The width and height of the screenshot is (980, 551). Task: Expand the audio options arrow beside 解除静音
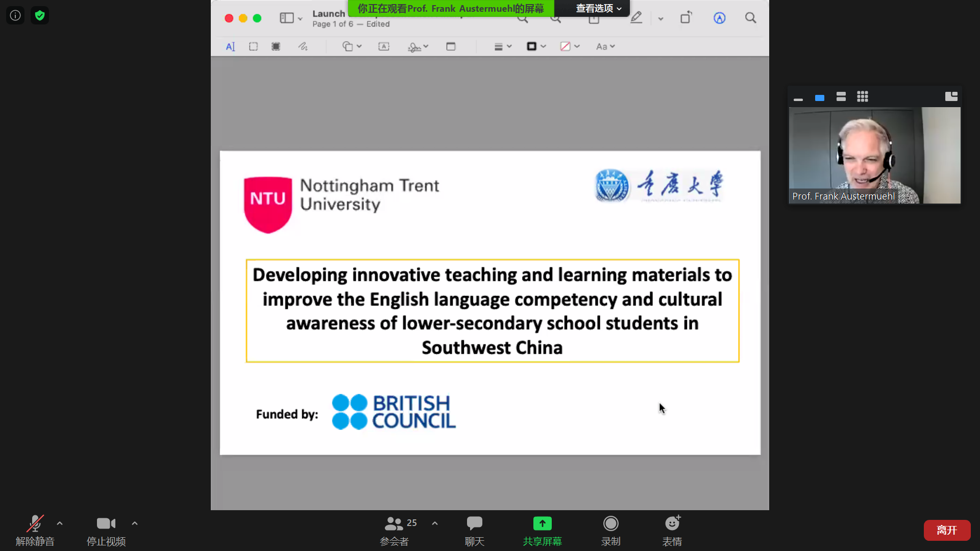coord(60,523)
